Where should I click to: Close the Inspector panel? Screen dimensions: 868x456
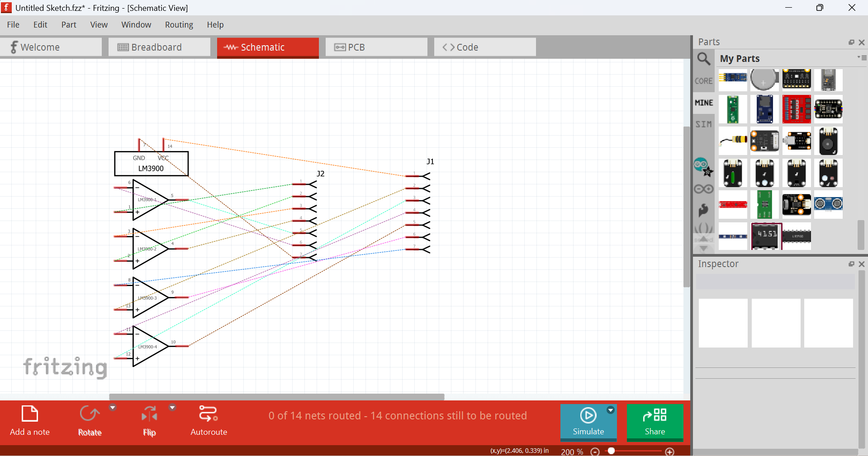pyautogui.click(x=862, y=264)
